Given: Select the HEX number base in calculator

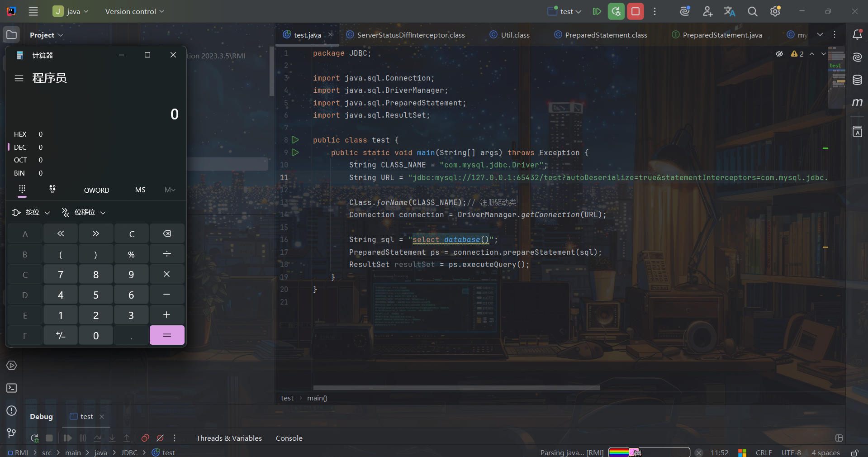Looking at the screenshot, I should 20,134.
